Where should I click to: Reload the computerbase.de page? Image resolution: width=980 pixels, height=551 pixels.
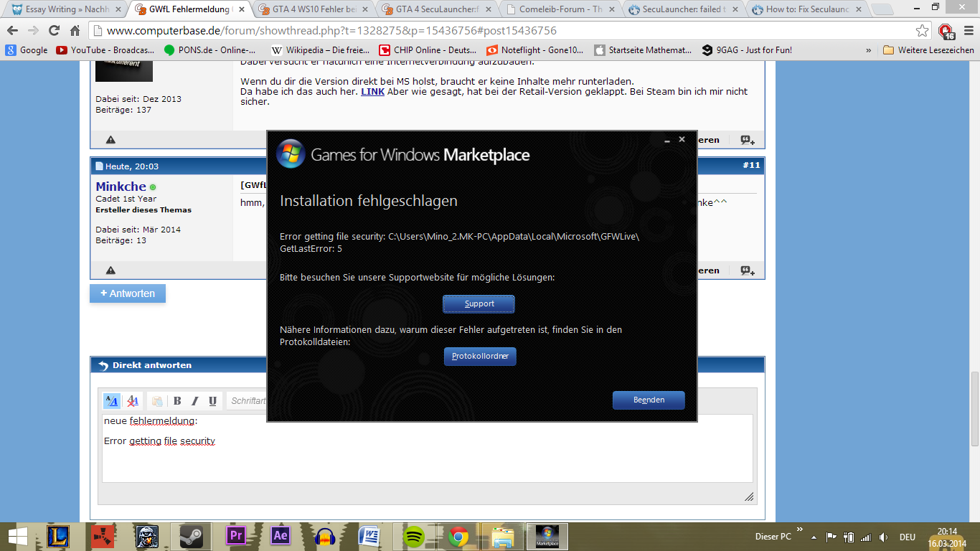[54, 31]
